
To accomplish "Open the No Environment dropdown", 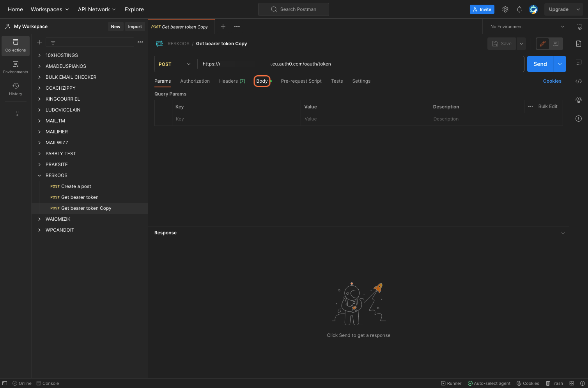I will (x=527, y=27).
